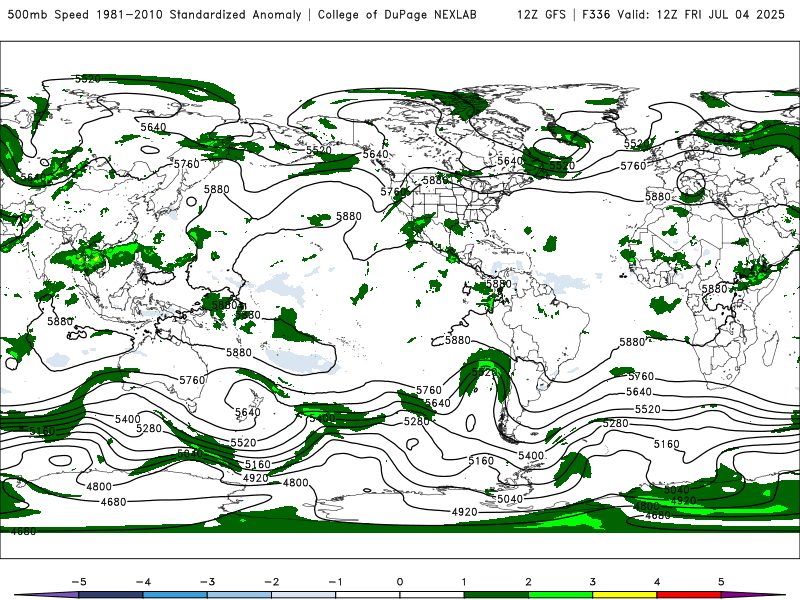This screenshot has width=800, height=600.
Task: Click the pale blue -2 to -1 legend swatch
Action: [x=304, y=595]
